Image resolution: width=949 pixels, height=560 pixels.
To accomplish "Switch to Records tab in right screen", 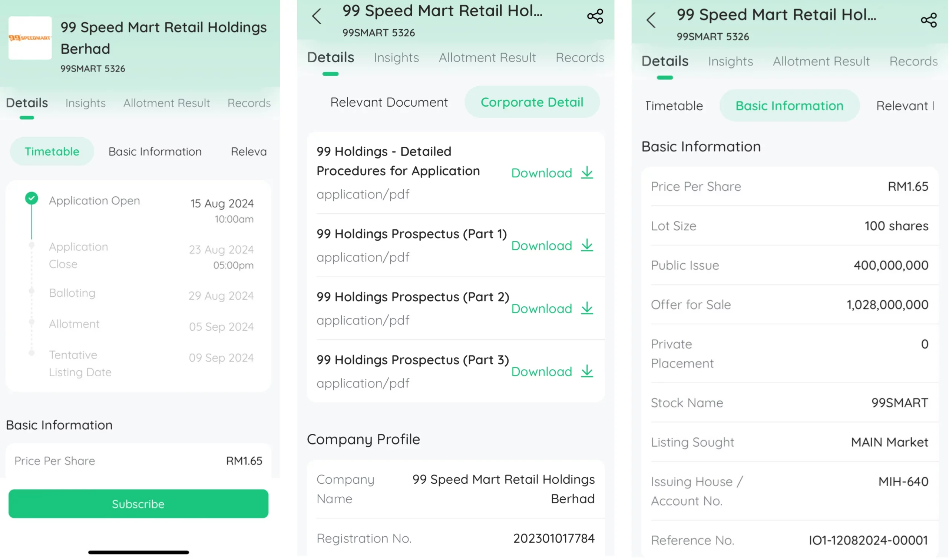I will click(913, 61).
